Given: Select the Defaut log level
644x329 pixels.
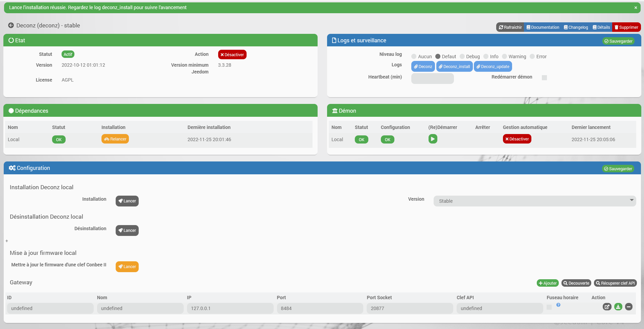Looking at the screenshot, I should tap(438, 57).
